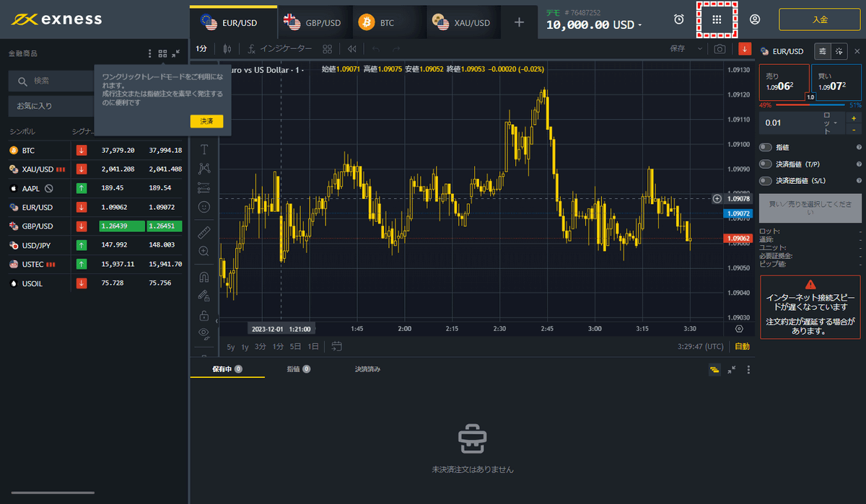
Task: Open the pending orders (指値) tab
Action: [x=298, y=368]
